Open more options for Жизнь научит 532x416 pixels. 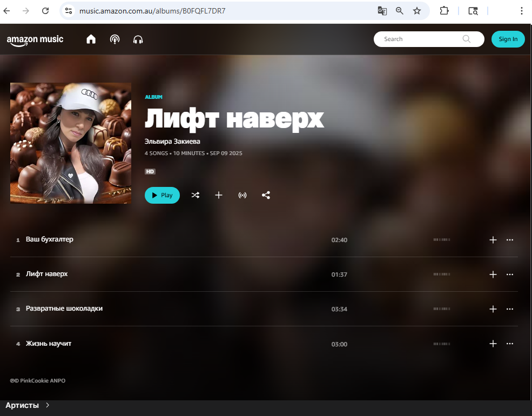coord(510,344)
